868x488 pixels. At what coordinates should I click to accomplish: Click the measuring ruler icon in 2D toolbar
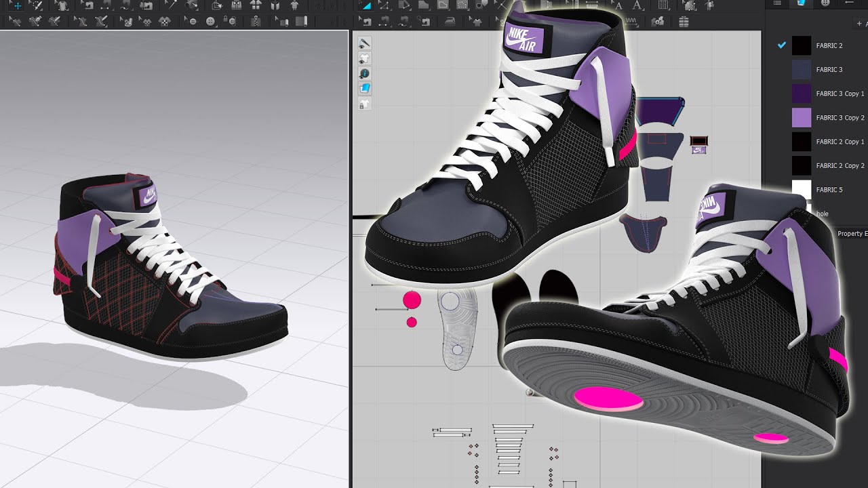click(x=592, y=5)
